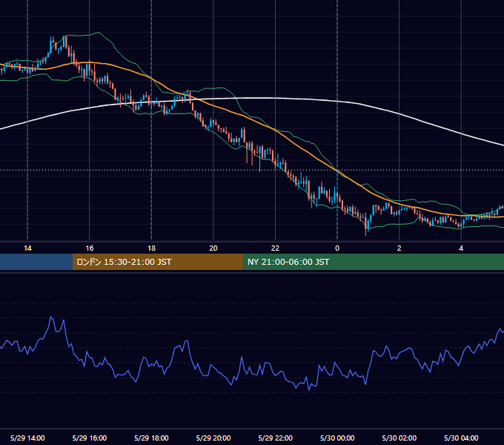Click the 5/29 20:00 date label
Image resolution: width=504 pixels, height=445 pixels.
pos(213,438)
